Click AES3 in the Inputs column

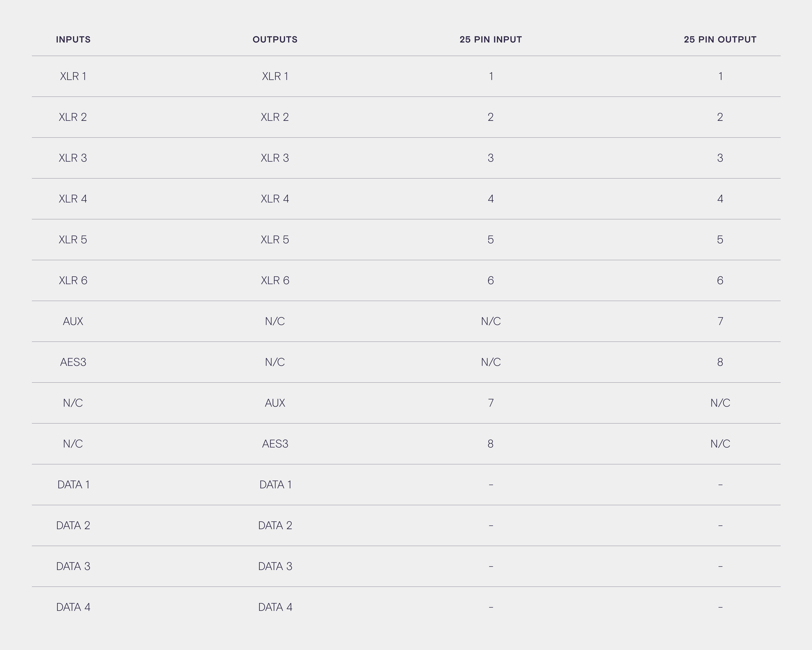[x=73, y=362]
